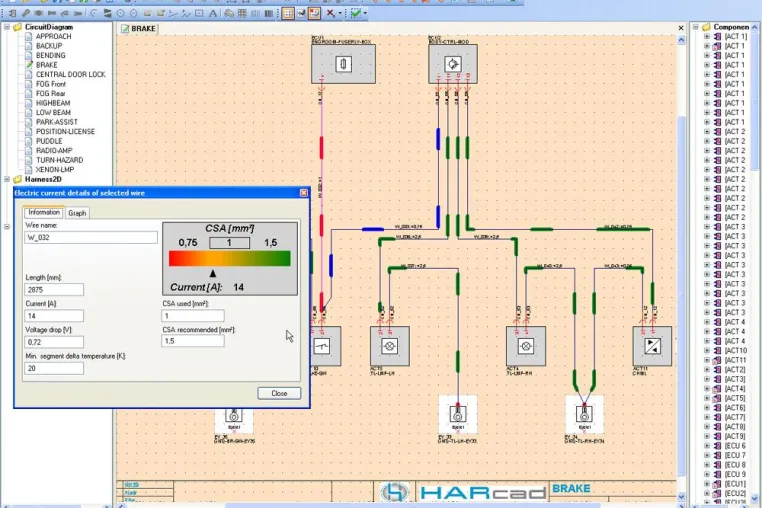Click diagram vertical scrollbar down arrow
762x508 pixels.
681,496
